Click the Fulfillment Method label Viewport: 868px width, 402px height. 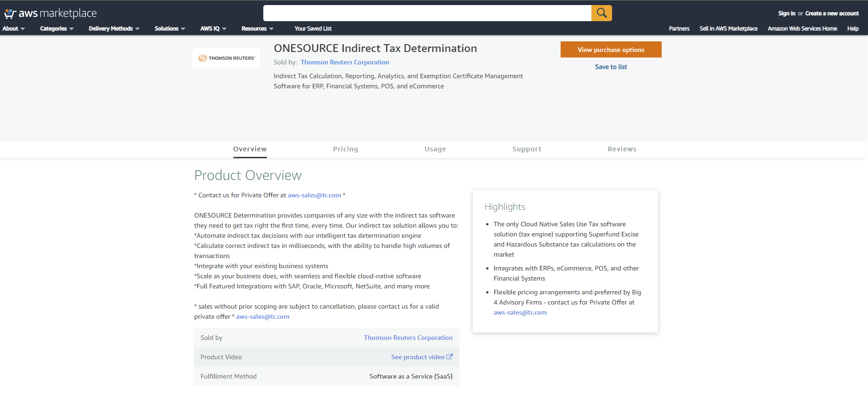click(x=228, y=376)
